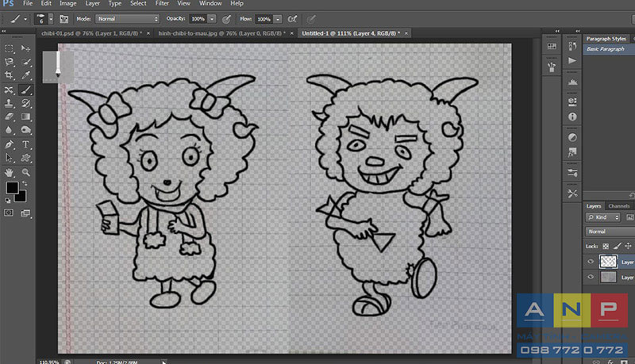The height and width of the screenshot is (364, 635).
Task: Open the Histogram panel icon
Action: tap(572, 82)
